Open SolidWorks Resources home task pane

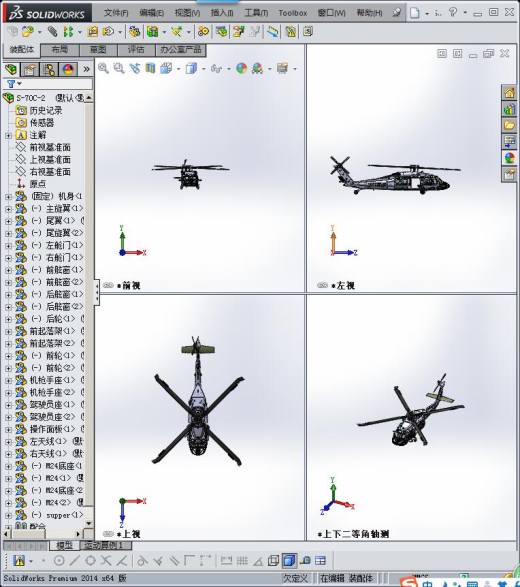tap(509, 92)
